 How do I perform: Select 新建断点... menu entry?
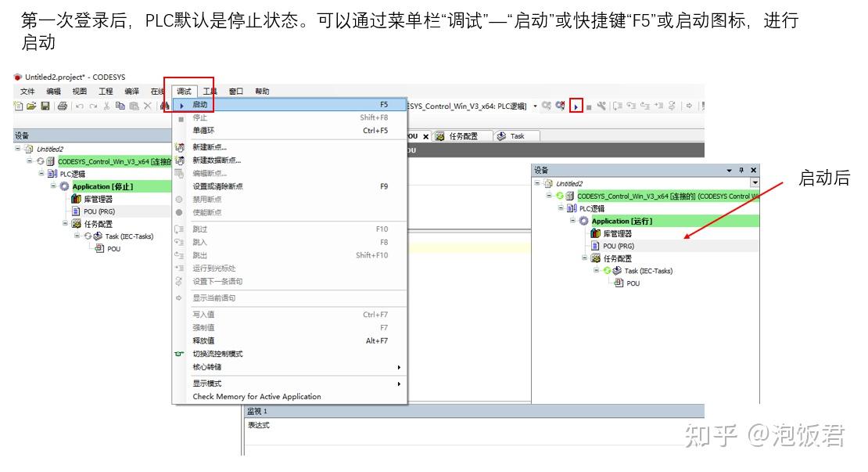pos(289,147)
